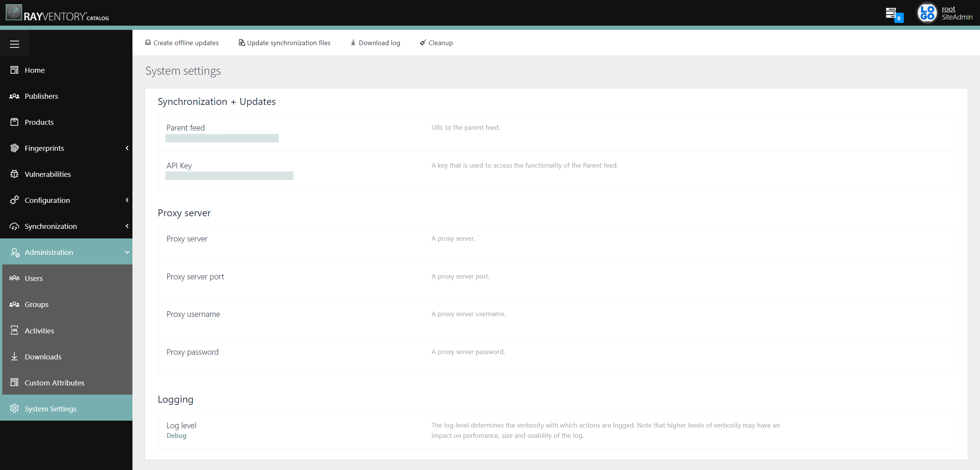Click the System Settings link
The image size is (980, 470).
(51, 409)
